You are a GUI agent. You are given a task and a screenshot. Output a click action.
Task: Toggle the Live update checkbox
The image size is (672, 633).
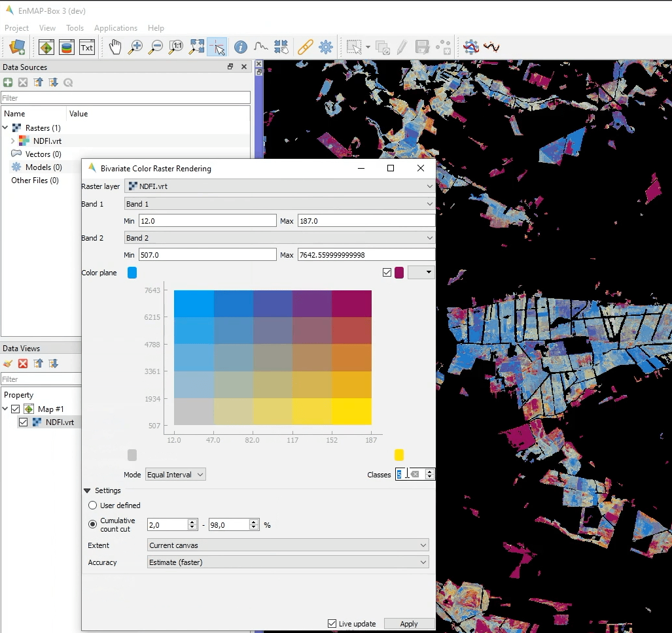click(x=332, y=624)
